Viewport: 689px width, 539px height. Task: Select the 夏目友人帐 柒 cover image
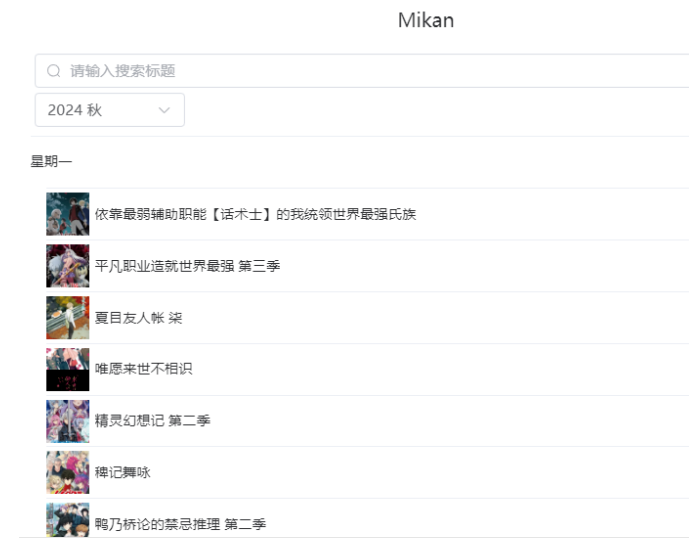point(68,318)
